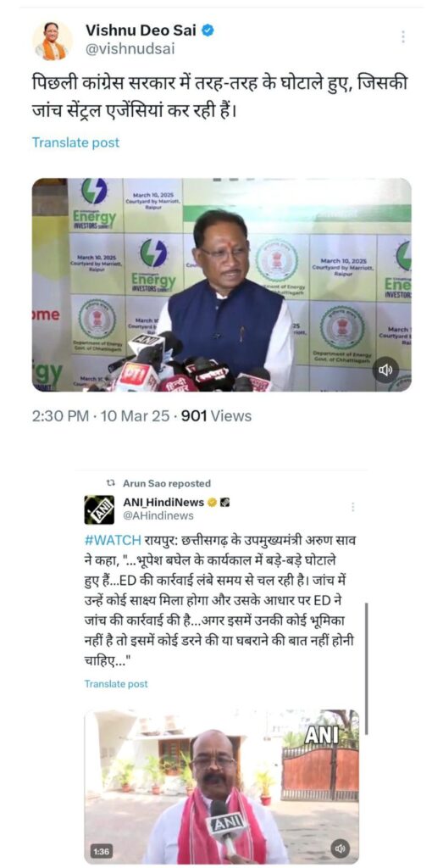Unmute the ANI video of Arun Sao

pyautogui.click(x=341, y=848)
